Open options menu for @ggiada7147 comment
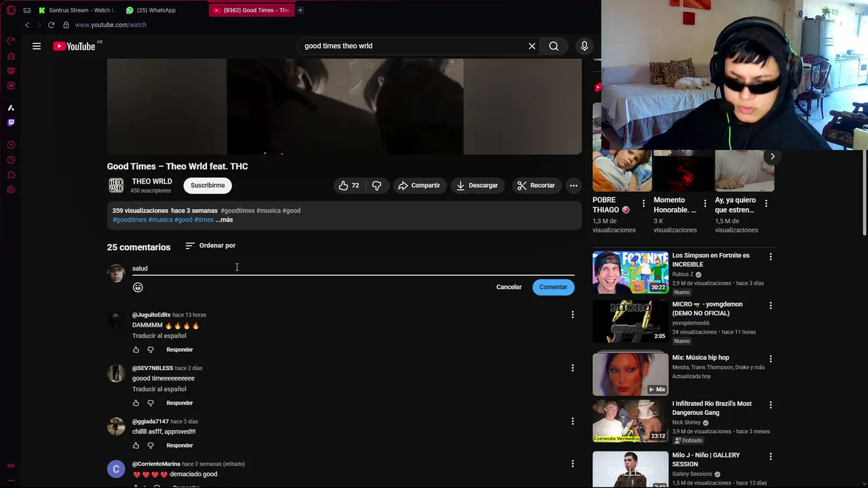 point(572,422)
